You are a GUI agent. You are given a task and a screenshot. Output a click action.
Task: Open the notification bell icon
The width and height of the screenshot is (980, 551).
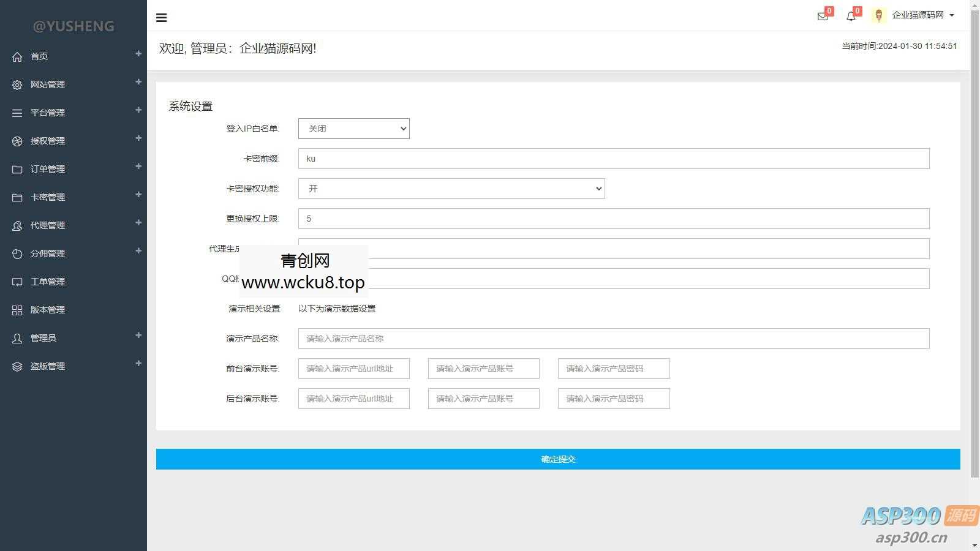[x=851, y=17]
